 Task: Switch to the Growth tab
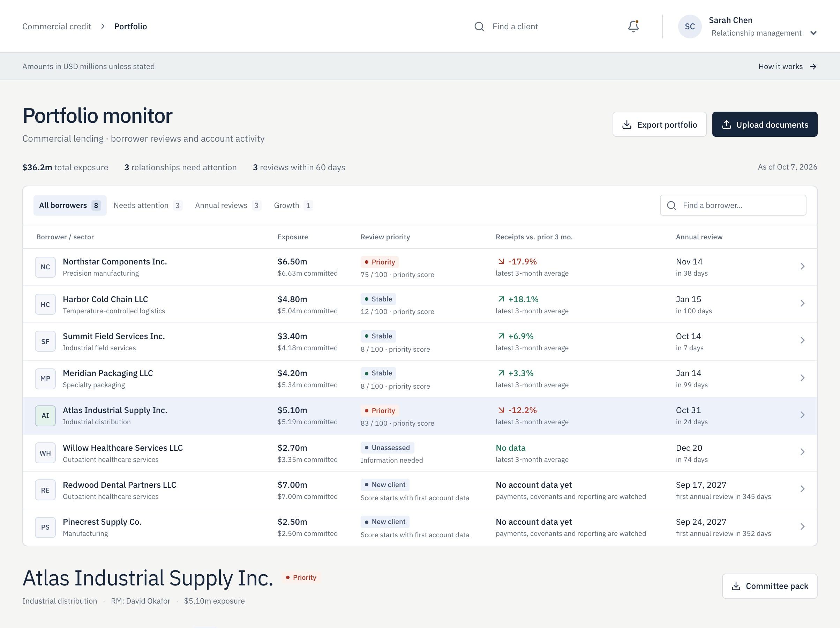pyautogui.click(x=293, y=205)
